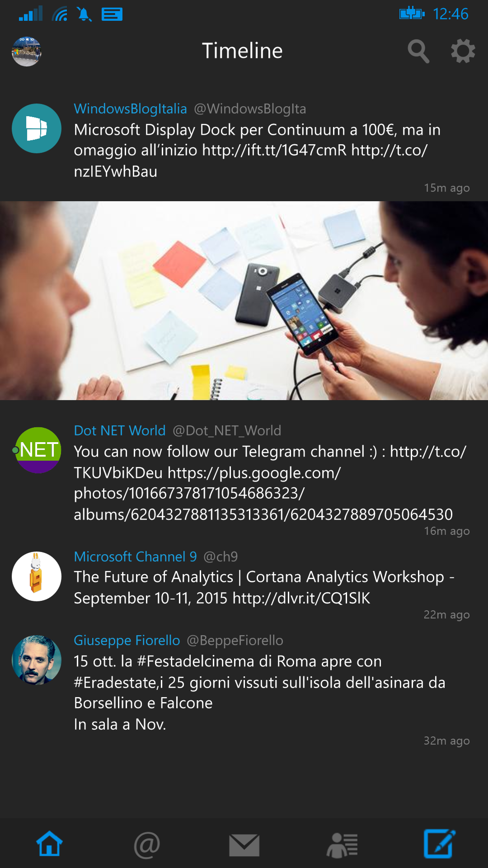Open the search magnifier icon

pos(418,51)
